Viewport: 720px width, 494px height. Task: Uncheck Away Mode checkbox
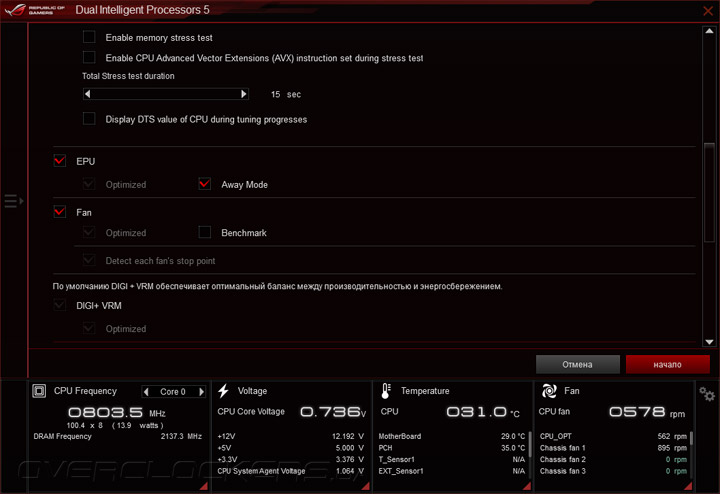[205, 184]
